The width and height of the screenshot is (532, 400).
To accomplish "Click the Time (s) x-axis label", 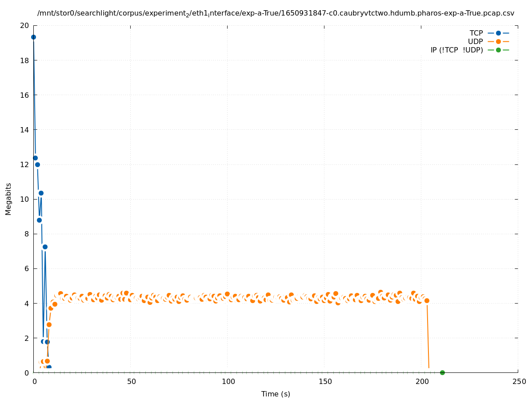I will coord(276,394).
